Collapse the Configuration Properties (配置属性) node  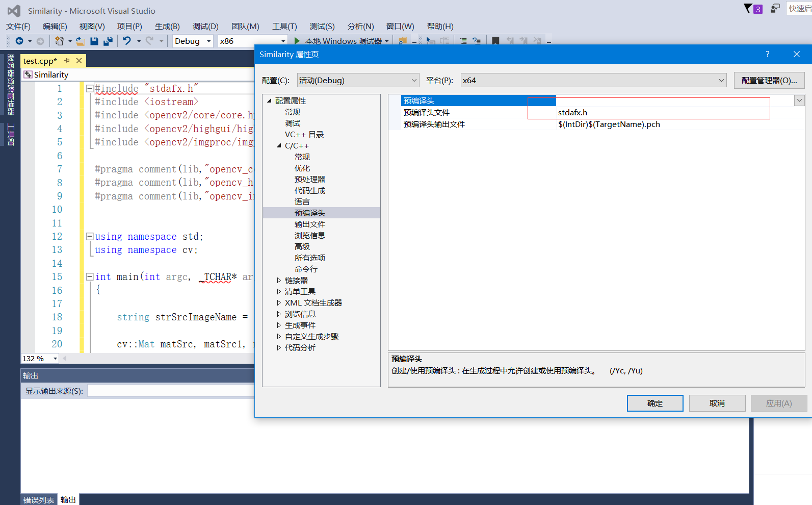tap(269, 100)
